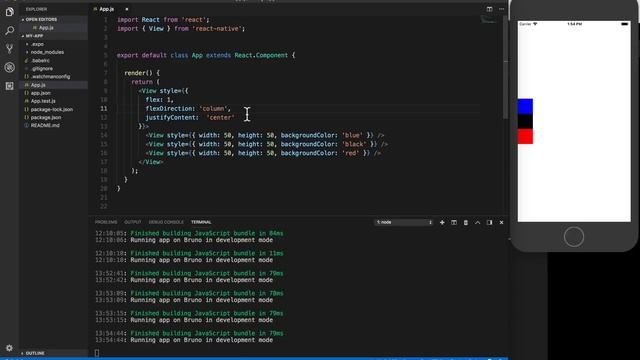Kill the terminal with trash icon
Screen dimensions: 640x360
[x=466, y=222]
